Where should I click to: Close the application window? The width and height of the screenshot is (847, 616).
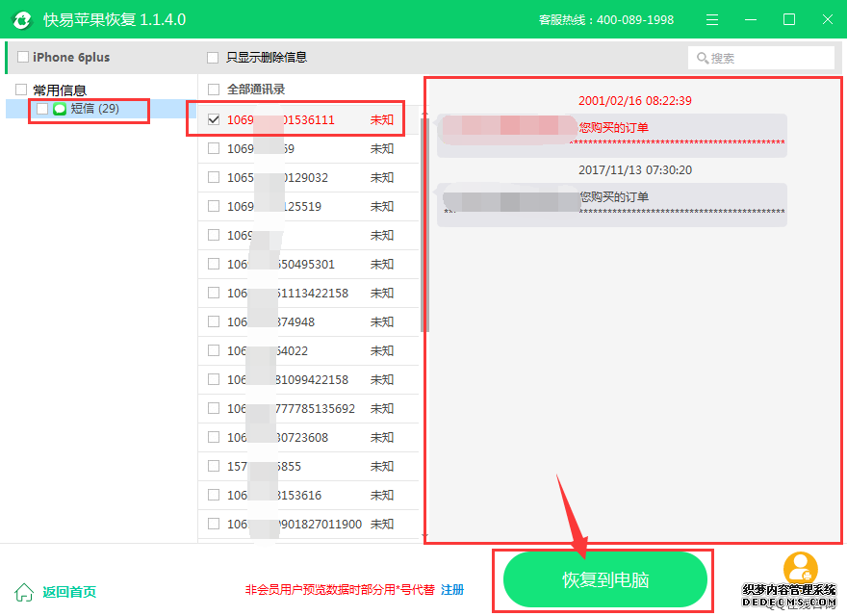(x=828, y=20)
